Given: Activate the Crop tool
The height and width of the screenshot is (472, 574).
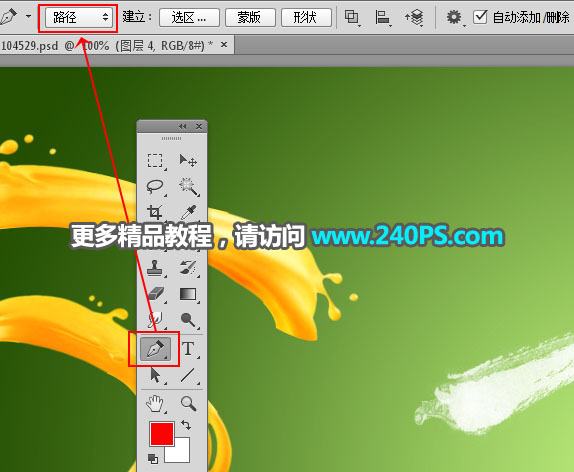Looking at the screenshot, I should [x=154, y=212].
